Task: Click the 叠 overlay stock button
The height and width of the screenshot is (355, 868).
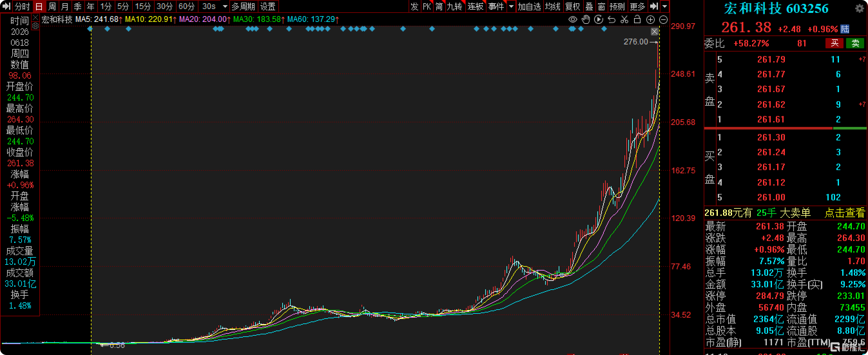Action: point(589,6)
